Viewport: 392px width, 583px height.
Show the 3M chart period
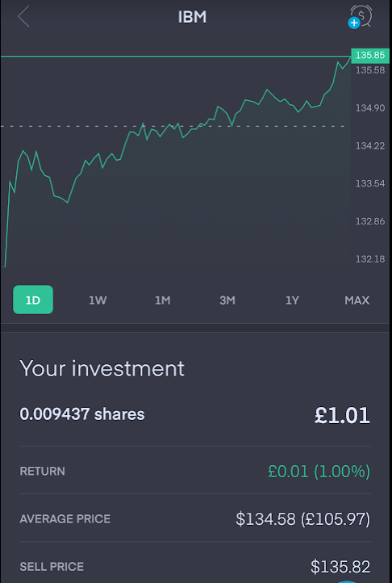(227, 300)
